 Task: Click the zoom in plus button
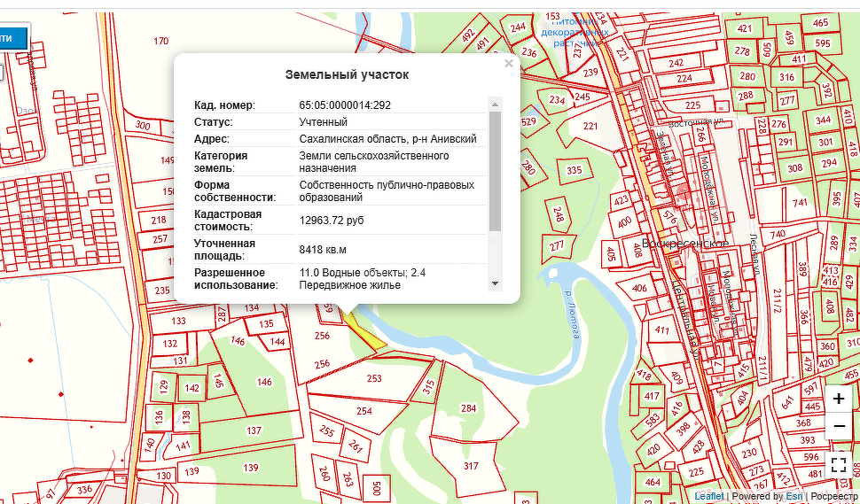point(839,399)
